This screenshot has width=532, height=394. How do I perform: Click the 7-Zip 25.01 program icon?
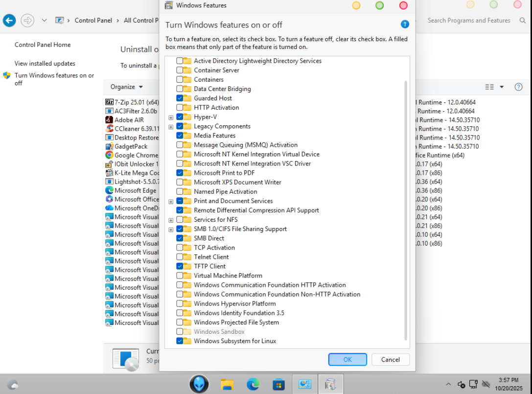[109, 102]
